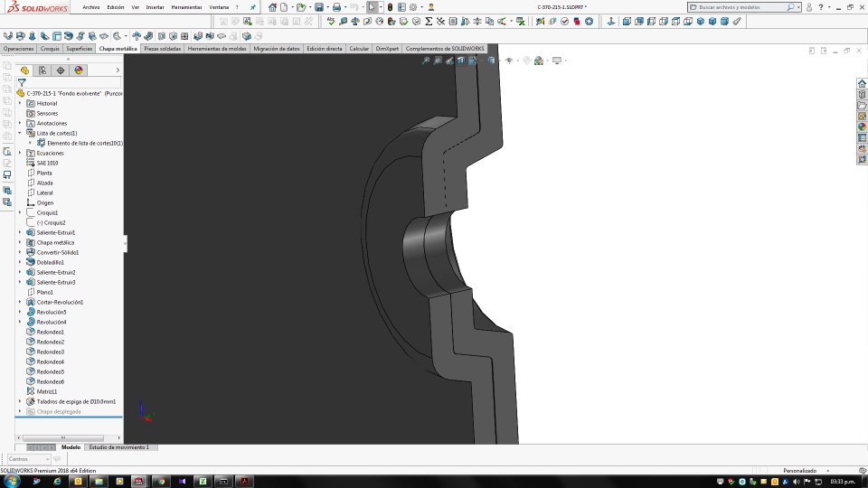The image size is (868, 488).
Task: Open the Appearances icon in right task pane
Action: 862,127
